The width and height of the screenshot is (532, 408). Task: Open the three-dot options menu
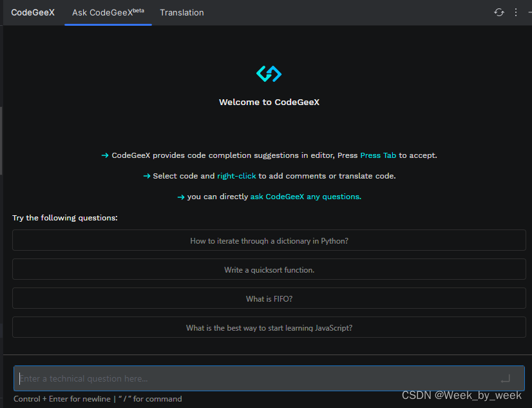pyautogui.click(x=516, y=12)
